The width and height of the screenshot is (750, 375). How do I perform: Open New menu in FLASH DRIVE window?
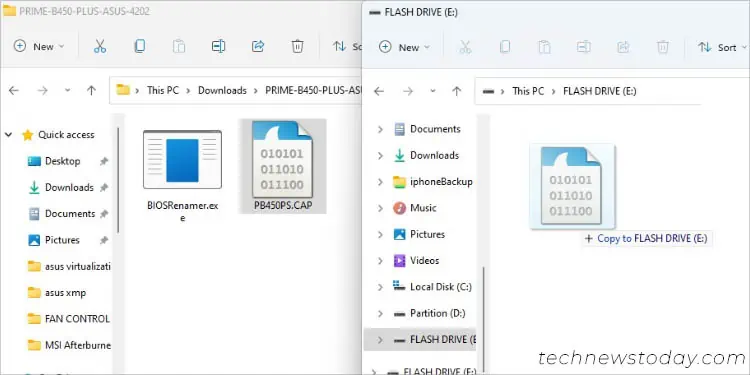(x=404, y=47)
